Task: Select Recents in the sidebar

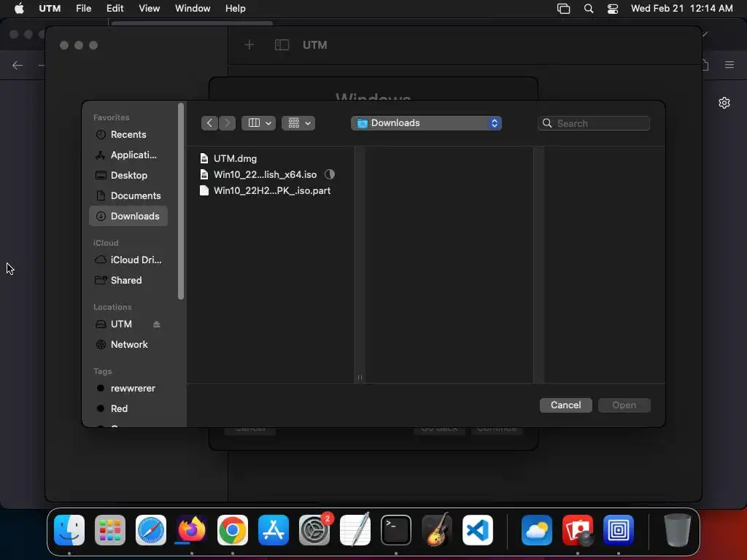Action: click(128, 135)
